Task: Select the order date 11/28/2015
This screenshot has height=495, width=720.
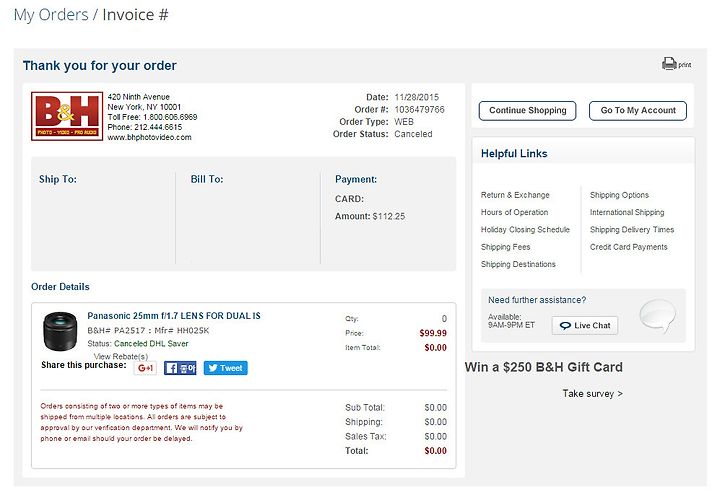Action: (x=416, y=97)
